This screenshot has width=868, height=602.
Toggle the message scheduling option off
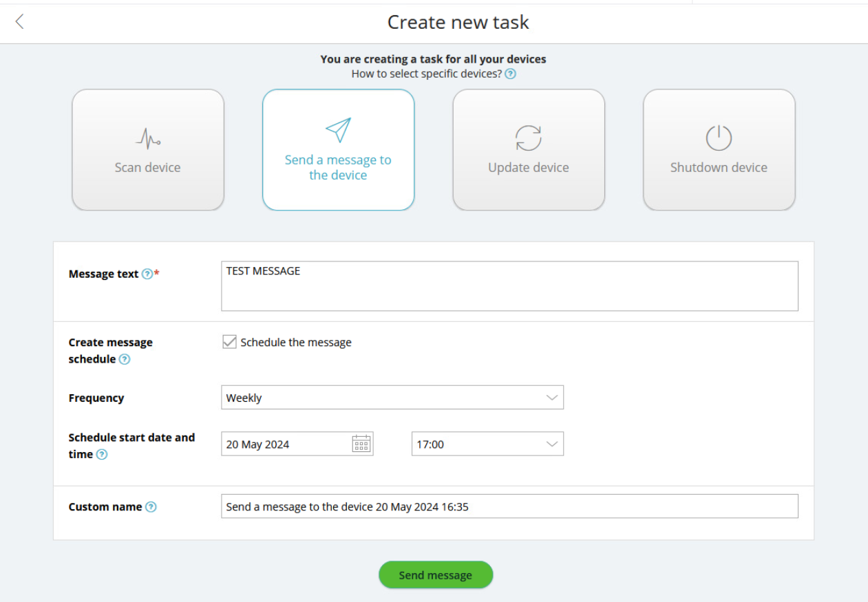click(229, 341)
